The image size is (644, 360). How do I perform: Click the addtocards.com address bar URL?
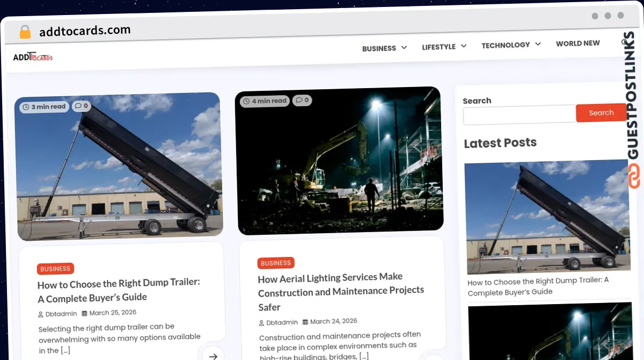click(85, 31)
